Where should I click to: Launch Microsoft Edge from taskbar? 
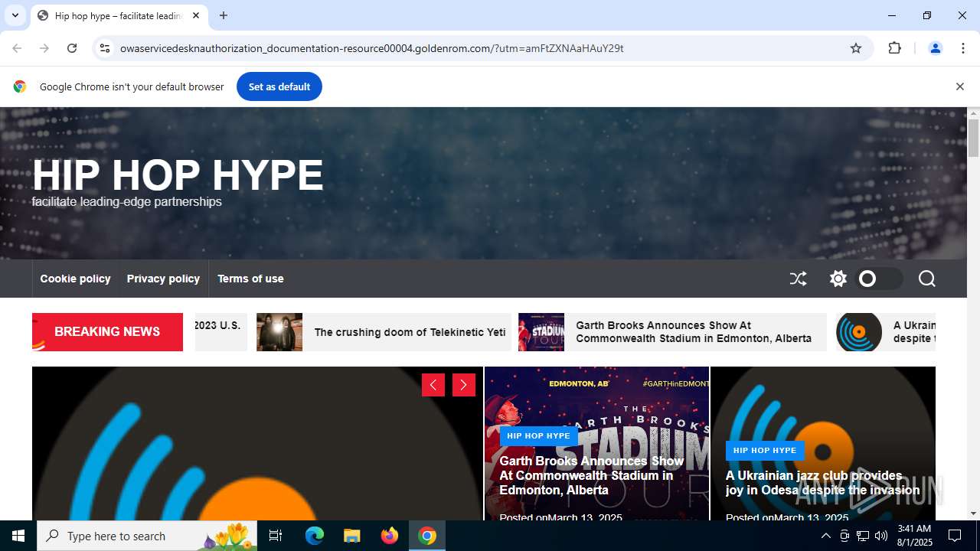(315, 536)
